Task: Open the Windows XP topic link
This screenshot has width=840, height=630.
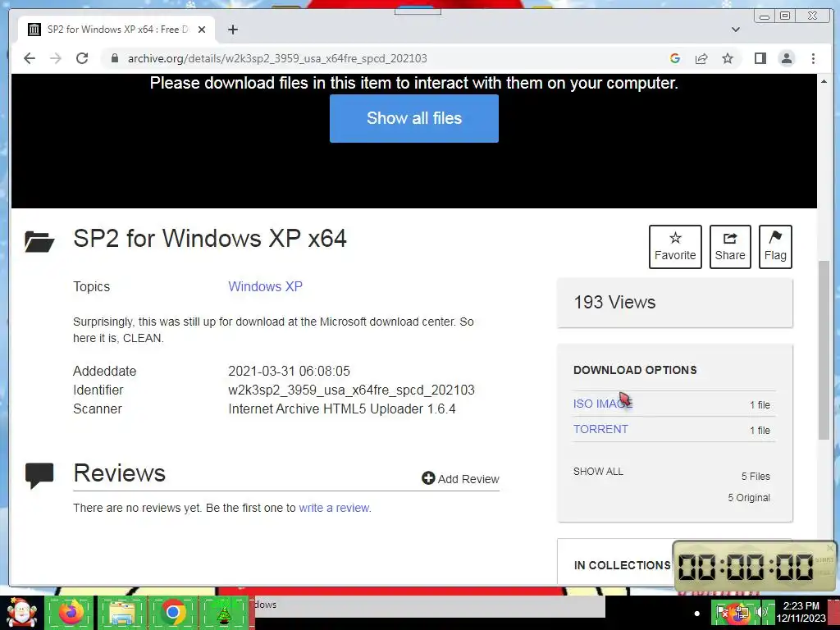Action: pyautogui.click(x=265, y=286)
